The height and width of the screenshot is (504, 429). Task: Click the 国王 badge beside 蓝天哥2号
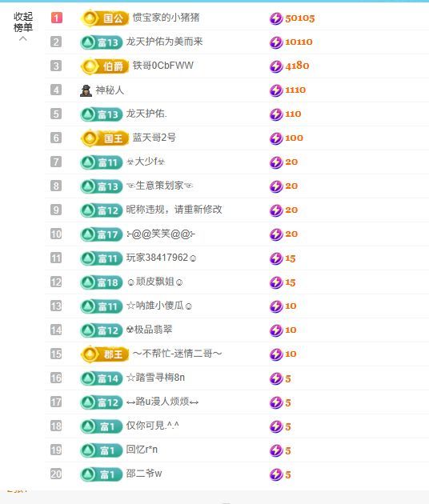pyautogui.click(x=105, y=138)
